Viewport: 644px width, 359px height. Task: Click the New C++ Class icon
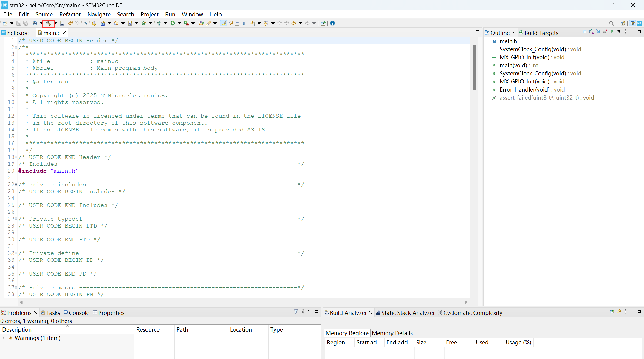(143, 23)
